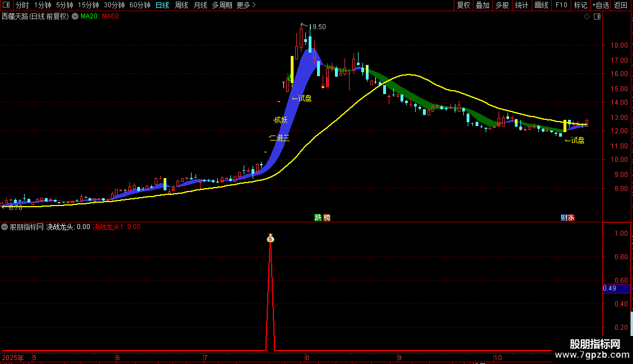Image resolution: width=633 pixels, height=364 pixels.
Task: Click the 股朋指标网 indicator name
Action: coord(27,227)
